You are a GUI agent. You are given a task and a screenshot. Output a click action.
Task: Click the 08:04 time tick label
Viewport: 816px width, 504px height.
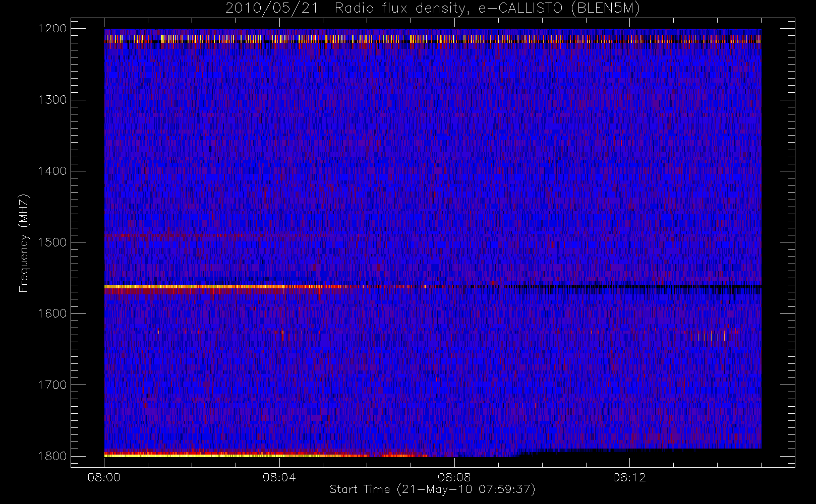(279, 477)
